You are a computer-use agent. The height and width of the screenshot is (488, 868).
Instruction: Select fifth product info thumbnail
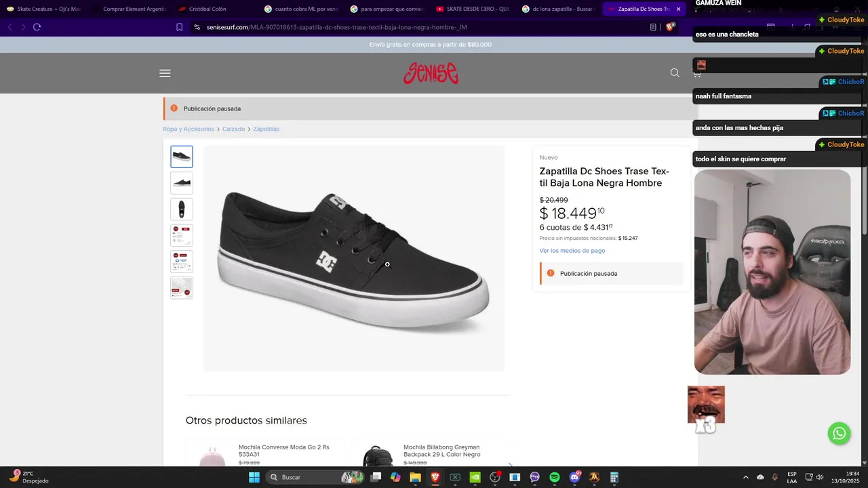click(x=182, y=262)
